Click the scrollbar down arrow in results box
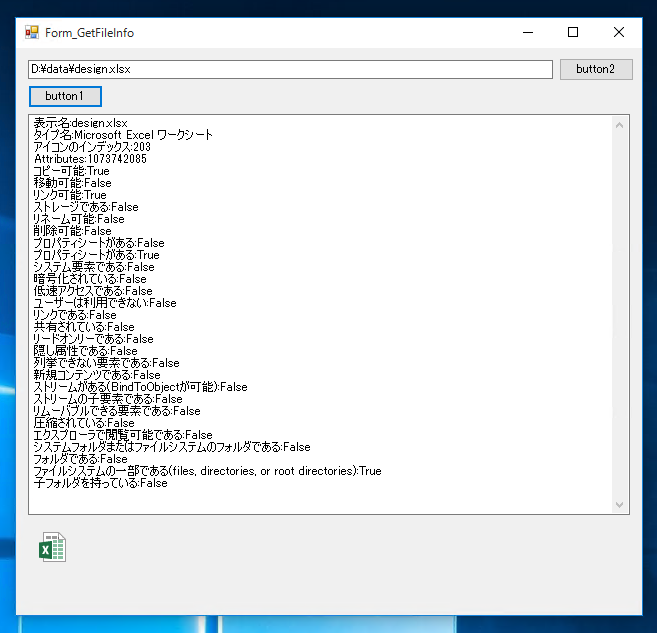Viewport: 657px width, 633px height. (x=620, y=505)
